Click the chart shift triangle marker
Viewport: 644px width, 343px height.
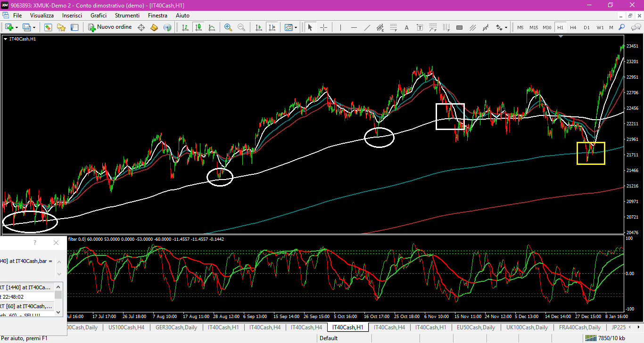point(561,37)
